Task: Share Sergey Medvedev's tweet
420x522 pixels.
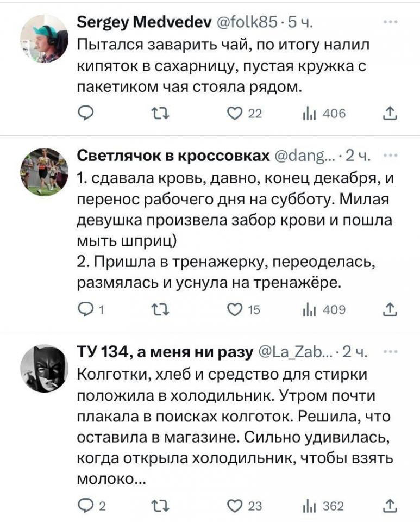Action: coord(390,114)
